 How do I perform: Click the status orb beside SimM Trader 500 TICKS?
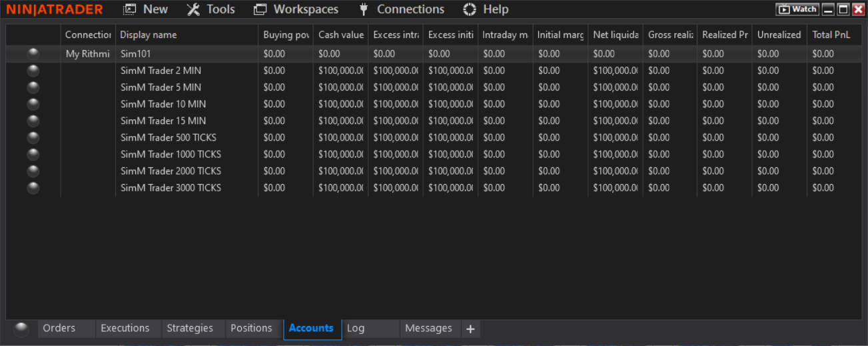coord(33,137)
